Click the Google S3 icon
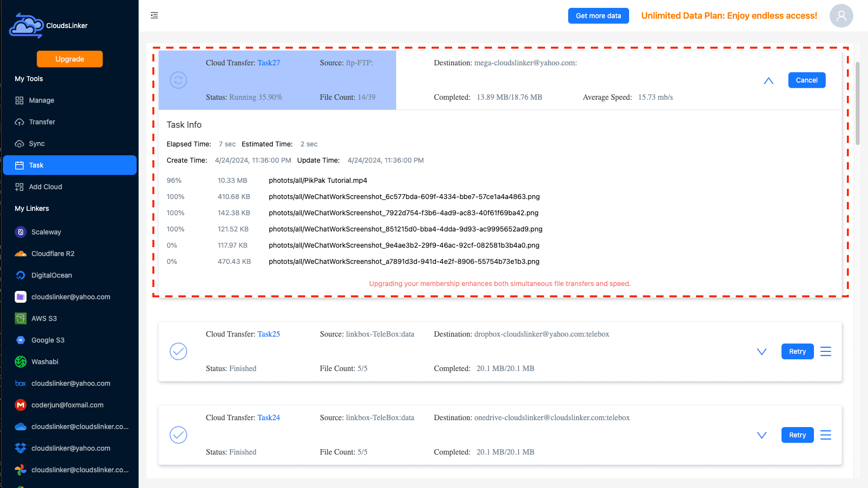 [21, 340]
